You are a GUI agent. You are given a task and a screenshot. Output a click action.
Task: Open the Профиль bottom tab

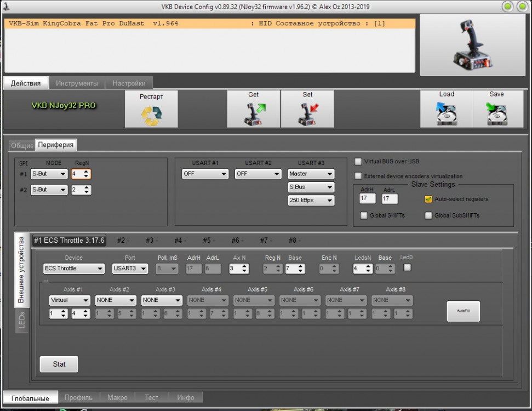coord(78,397)
